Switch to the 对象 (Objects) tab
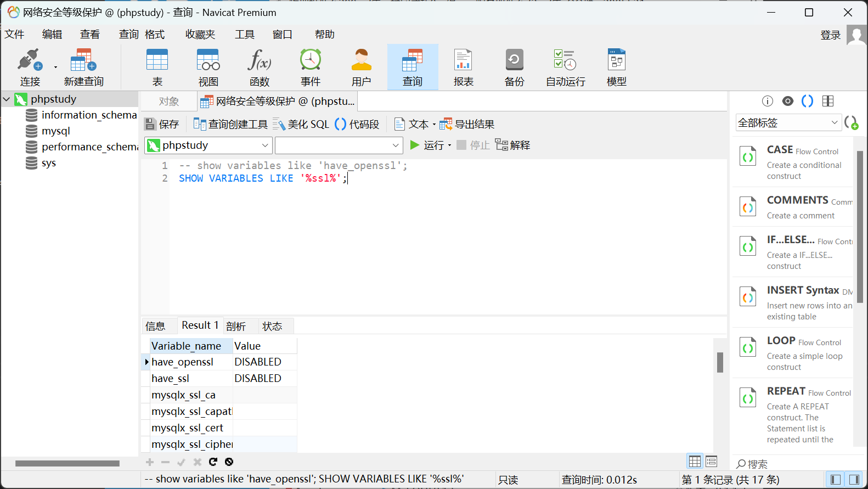 pyautogui.click(x=168, y=102)
